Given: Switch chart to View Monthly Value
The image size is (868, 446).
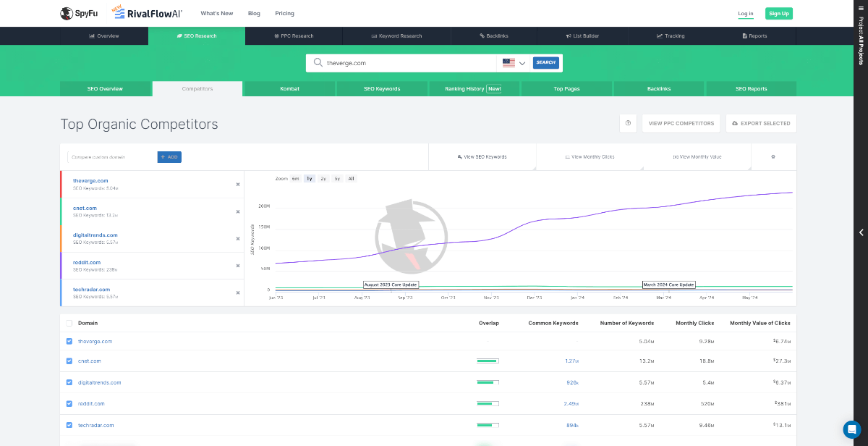Looking at the screenshot, I should (697, 156).
